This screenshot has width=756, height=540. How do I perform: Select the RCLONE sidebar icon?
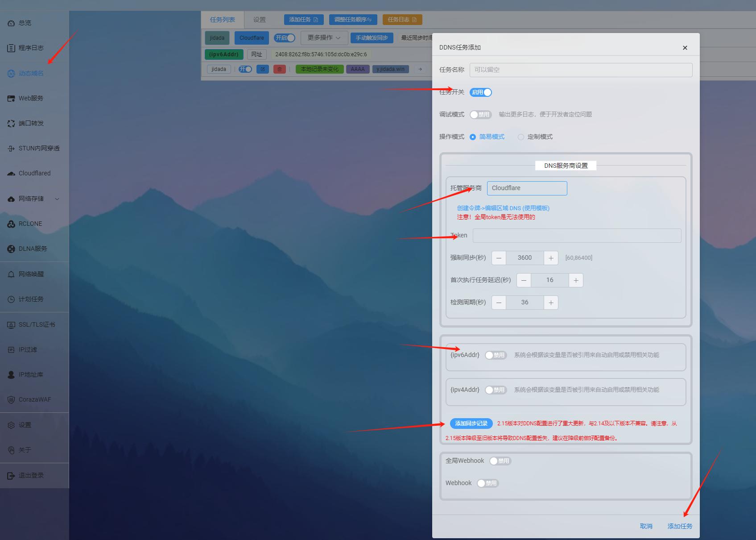coord(11,224)
